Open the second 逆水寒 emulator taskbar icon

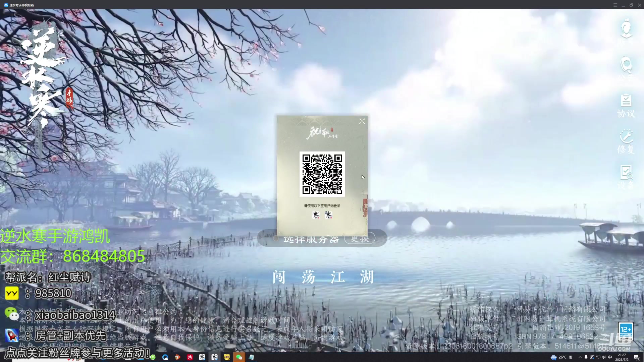[214, 357]
